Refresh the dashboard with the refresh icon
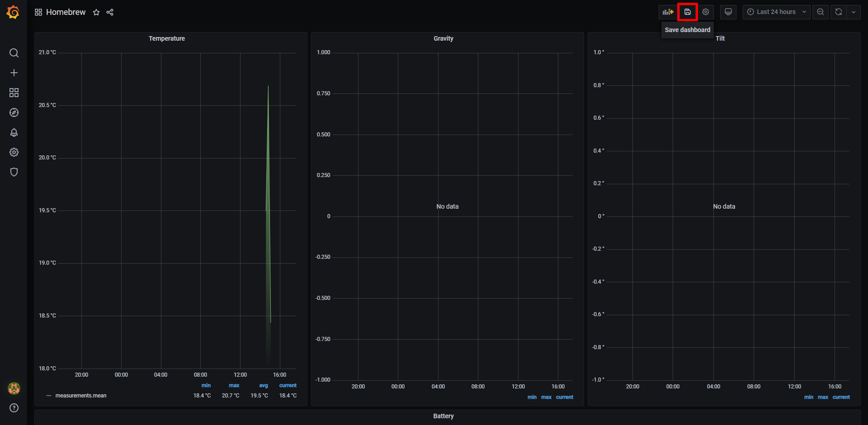Screen dimensions: 868x425 [x=839, y=12]
